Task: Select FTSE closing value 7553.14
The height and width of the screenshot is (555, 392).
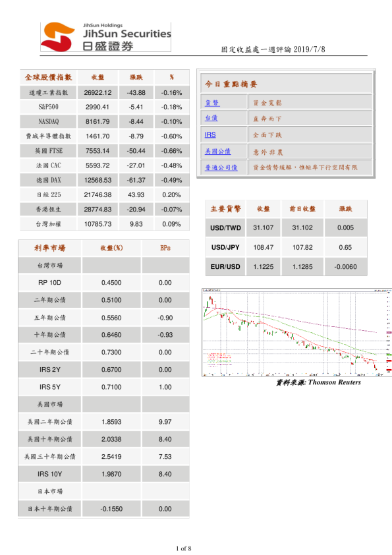Action: coord(98,151)
